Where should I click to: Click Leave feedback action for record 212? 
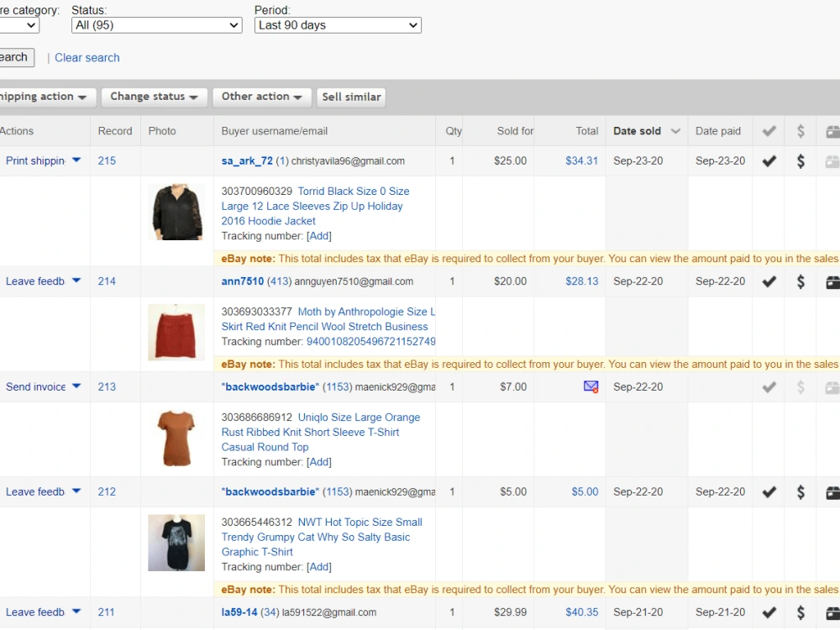pos(35,491)
